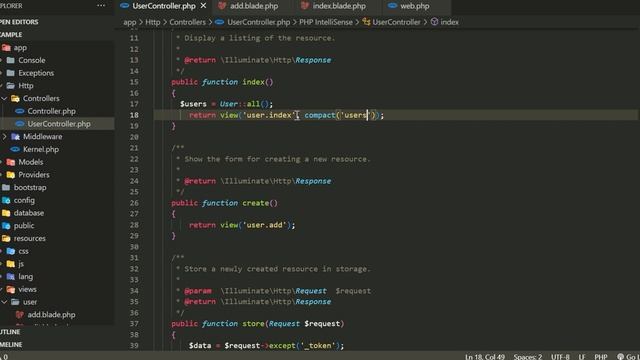The width and height of the screenshot is (640, 360).
Task: Click the Kernel.php PHP file icon
Action: (15, 149)
